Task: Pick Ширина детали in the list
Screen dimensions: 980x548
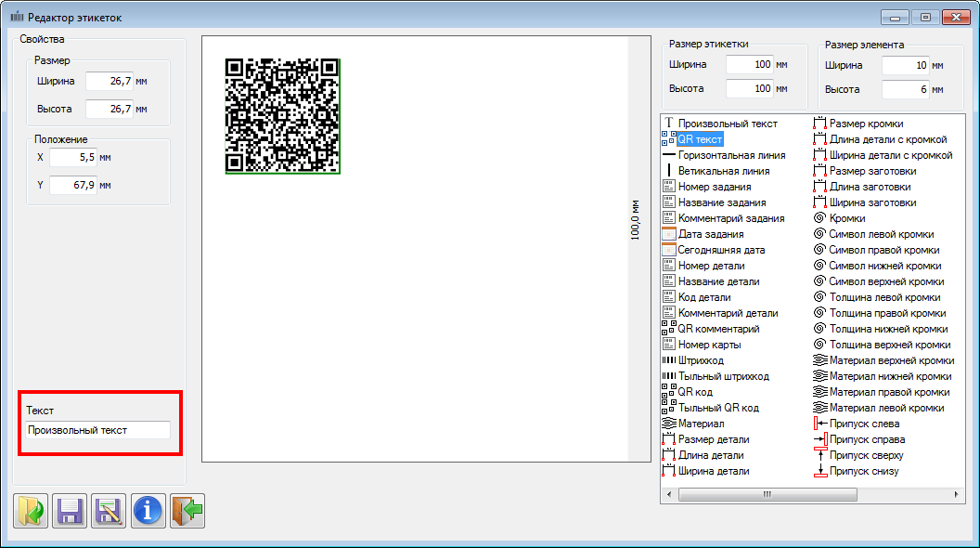Action: tap(714, 471)
